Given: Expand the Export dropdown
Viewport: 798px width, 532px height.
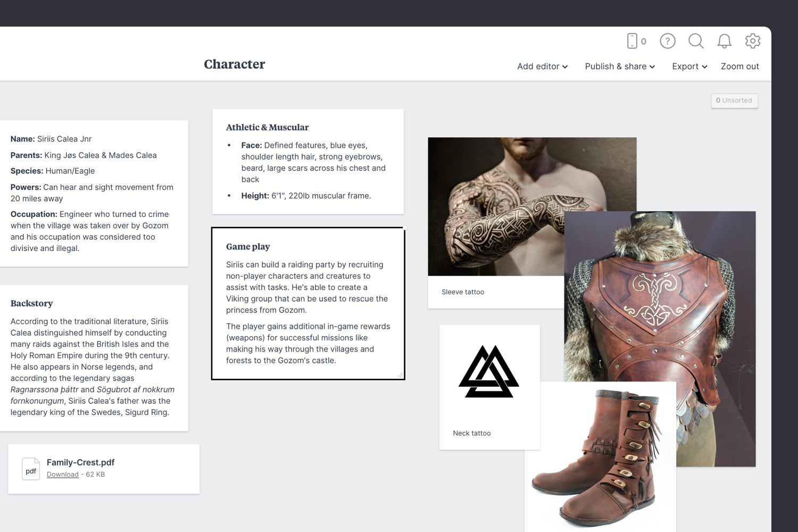Looking at the screenshot, I should pyautogui.click(x=689, y=66).
